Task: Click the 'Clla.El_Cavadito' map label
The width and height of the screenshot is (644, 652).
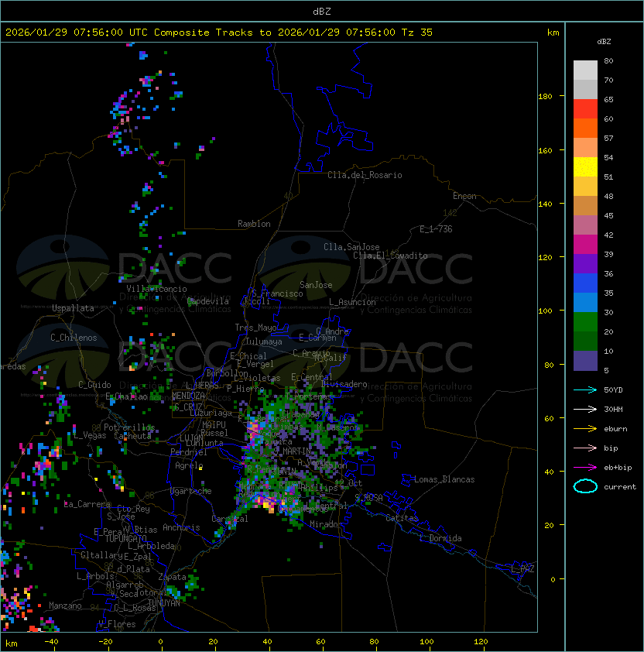Action: click(390, 256)
